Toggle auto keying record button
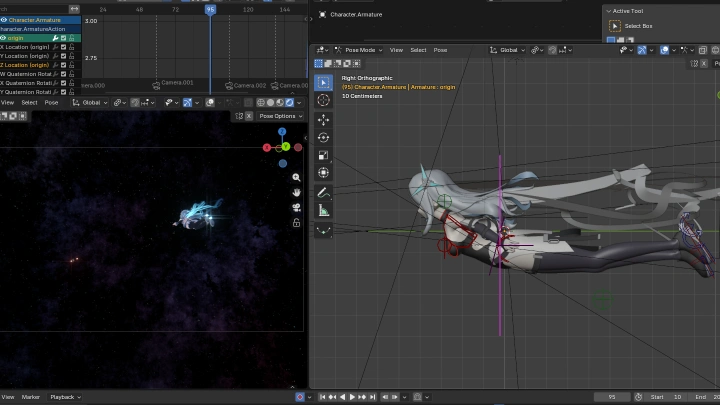Image resolution: width=720 pixels, height=405 pixels. point(300,397)
